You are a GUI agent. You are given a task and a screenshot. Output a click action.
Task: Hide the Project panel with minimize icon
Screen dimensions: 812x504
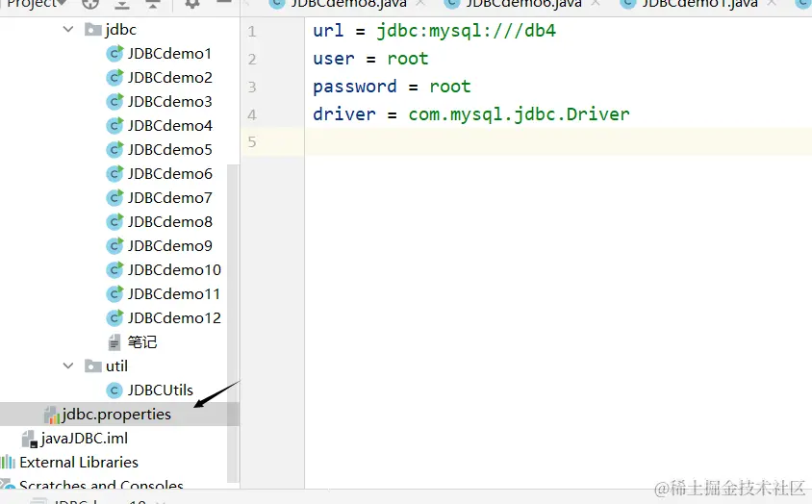[x=224, y=3]
